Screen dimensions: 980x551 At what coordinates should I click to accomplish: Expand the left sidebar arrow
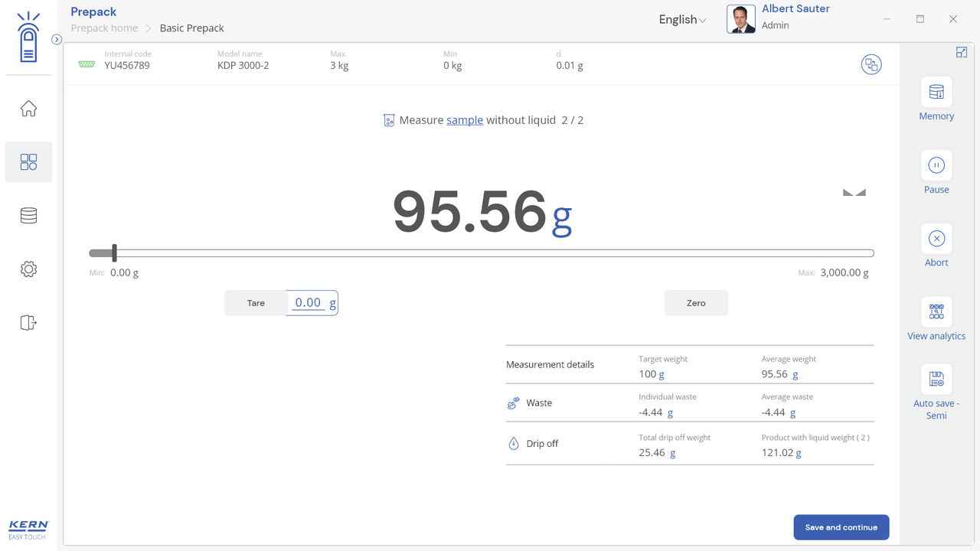pos(57,40)
